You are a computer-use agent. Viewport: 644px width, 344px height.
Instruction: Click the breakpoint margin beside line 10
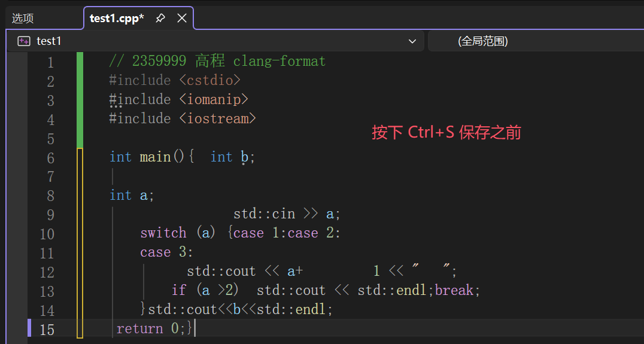(x=17, y=234)
